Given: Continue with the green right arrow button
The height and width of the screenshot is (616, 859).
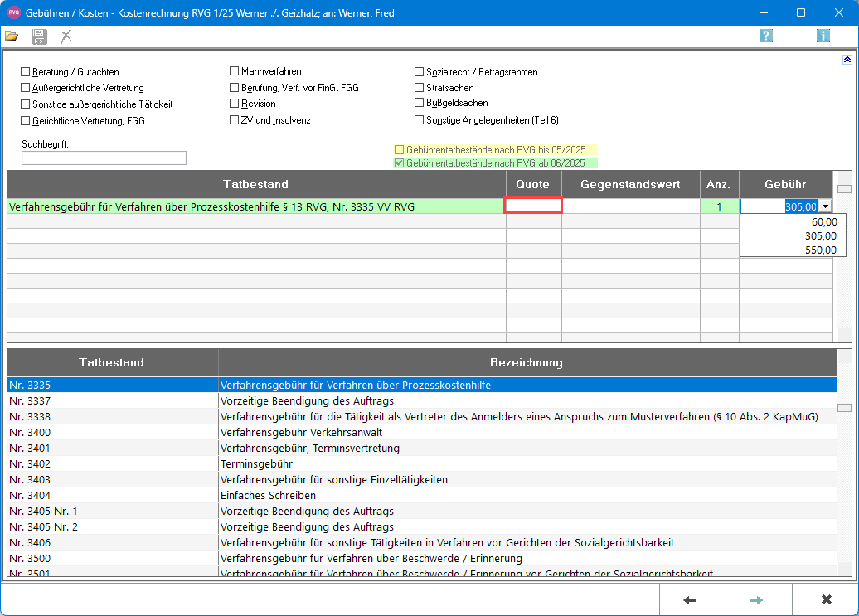Looking at the screenshot, I should [758, 600].
